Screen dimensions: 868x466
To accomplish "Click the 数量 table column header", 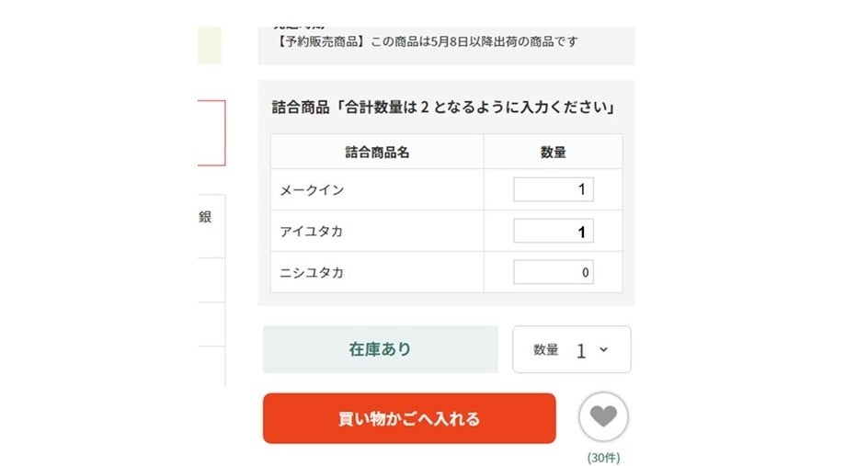I will click(x=553, y=152).
